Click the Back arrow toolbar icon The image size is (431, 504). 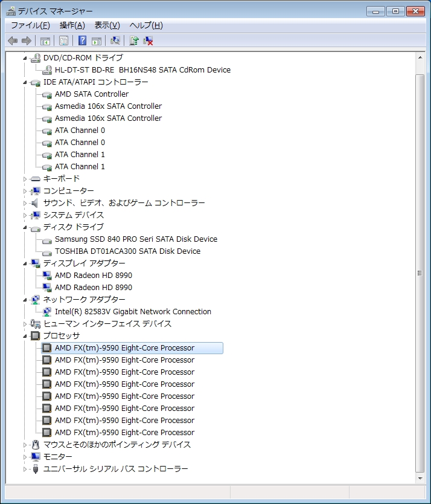tap(13, 41)
